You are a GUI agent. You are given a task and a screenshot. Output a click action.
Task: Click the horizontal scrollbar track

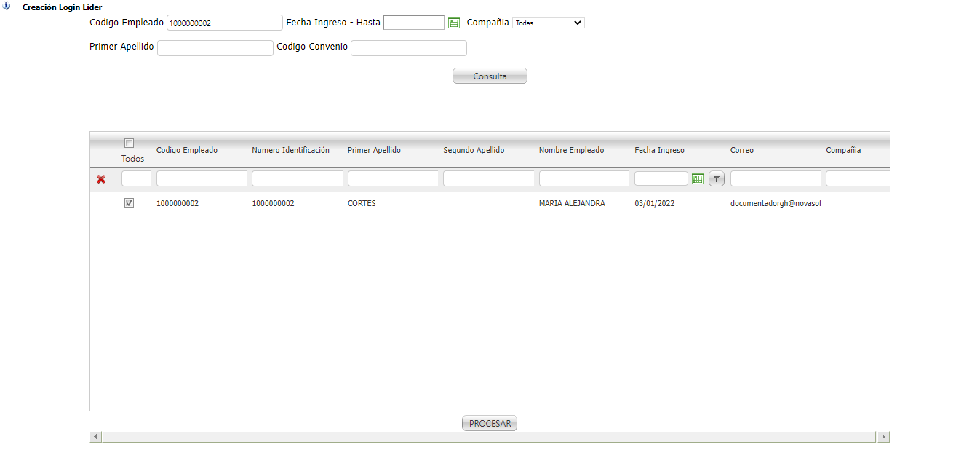(x=490, y=437)
